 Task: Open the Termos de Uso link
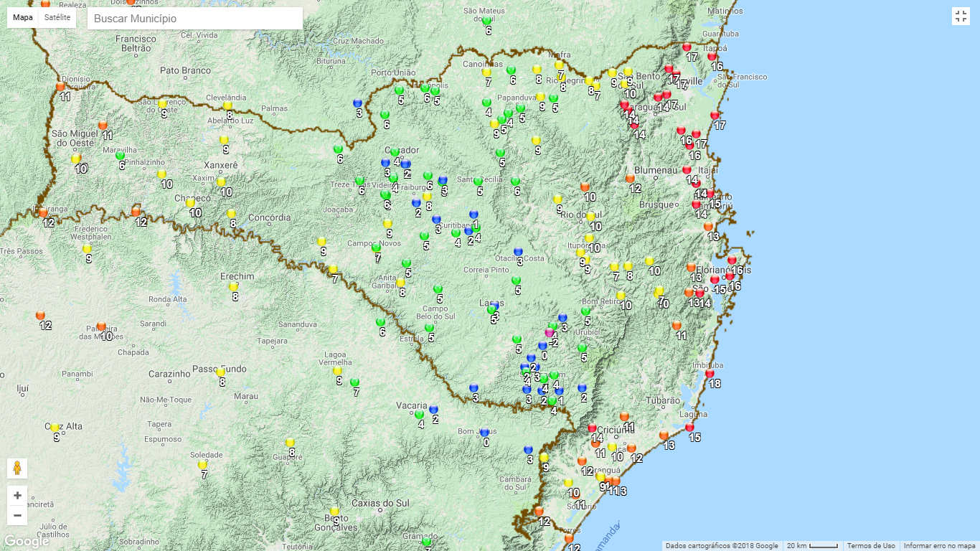(x=871, y=546)
